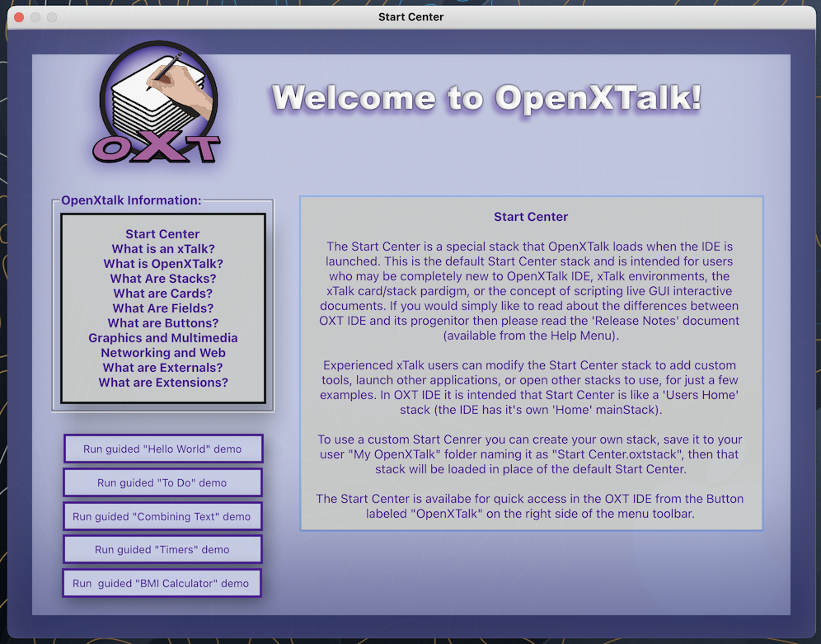Open the "What Are Fields?" topic
Image resolution: width=821 pixels, height=644 pixels.
click(163, 308)
